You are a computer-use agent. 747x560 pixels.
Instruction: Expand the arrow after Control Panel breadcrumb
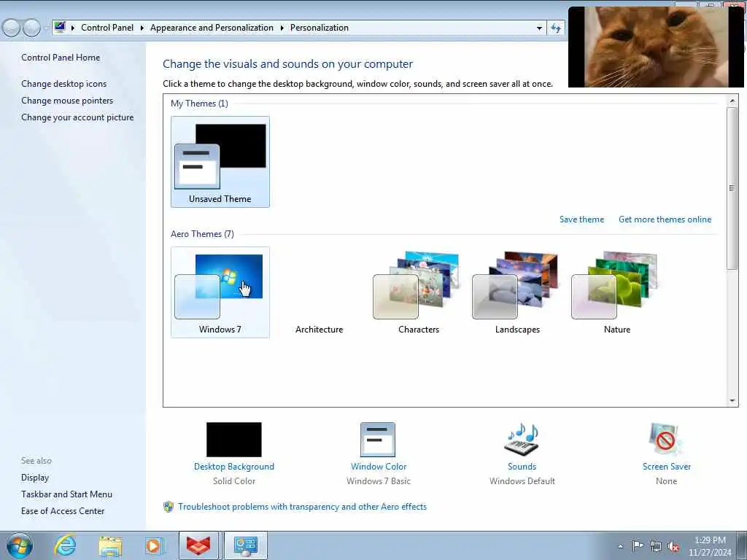pos(142,28)
